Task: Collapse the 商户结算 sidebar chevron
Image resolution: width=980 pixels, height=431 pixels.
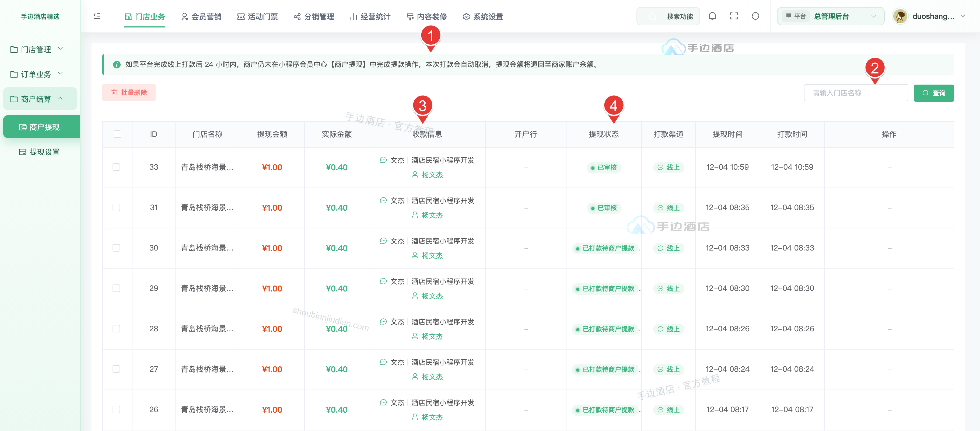Action: [x=60, y=98]
